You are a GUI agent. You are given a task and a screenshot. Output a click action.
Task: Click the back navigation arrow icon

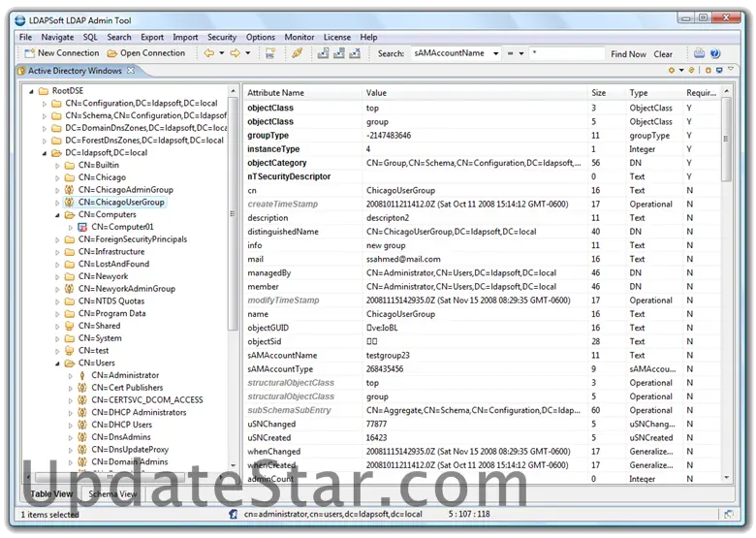click(x=208, y=53)
